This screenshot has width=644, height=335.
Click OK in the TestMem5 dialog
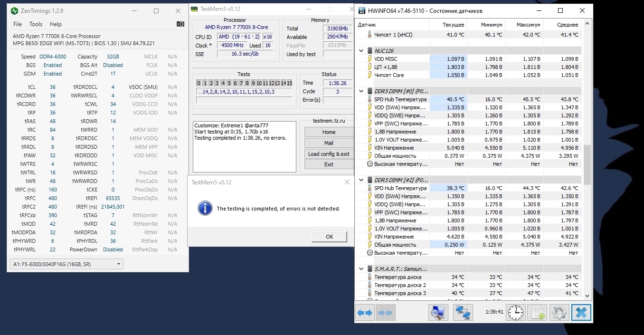pos(329,237)
